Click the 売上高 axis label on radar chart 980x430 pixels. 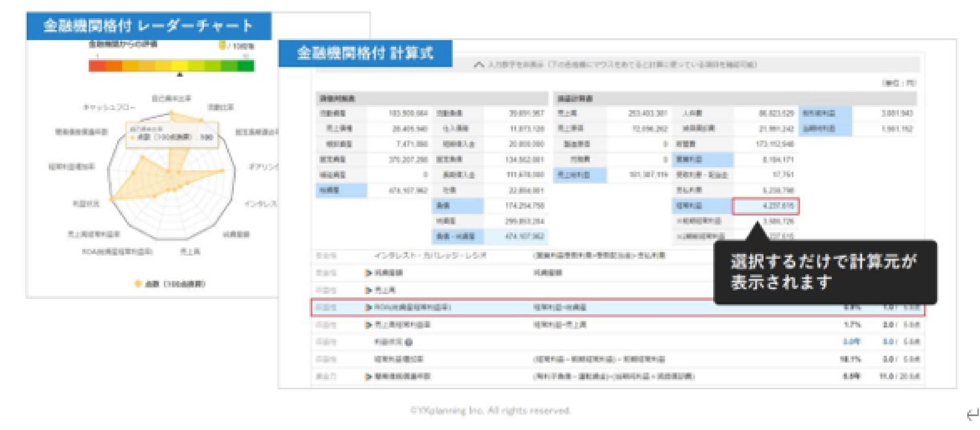190,252
